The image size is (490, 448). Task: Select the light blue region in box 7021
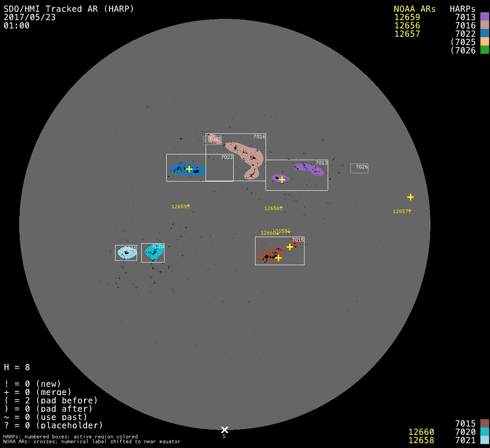click(x=126, y=253)
